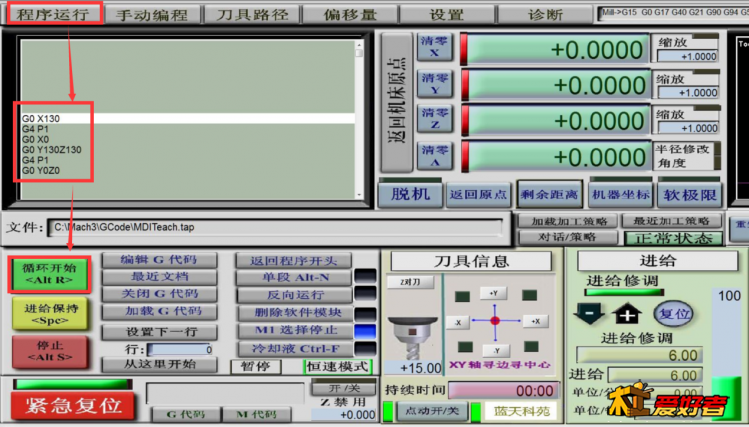The width and height of the screenshot is (749, 427).
Task: Open the 诊断 tab
Action: [546, 14]
